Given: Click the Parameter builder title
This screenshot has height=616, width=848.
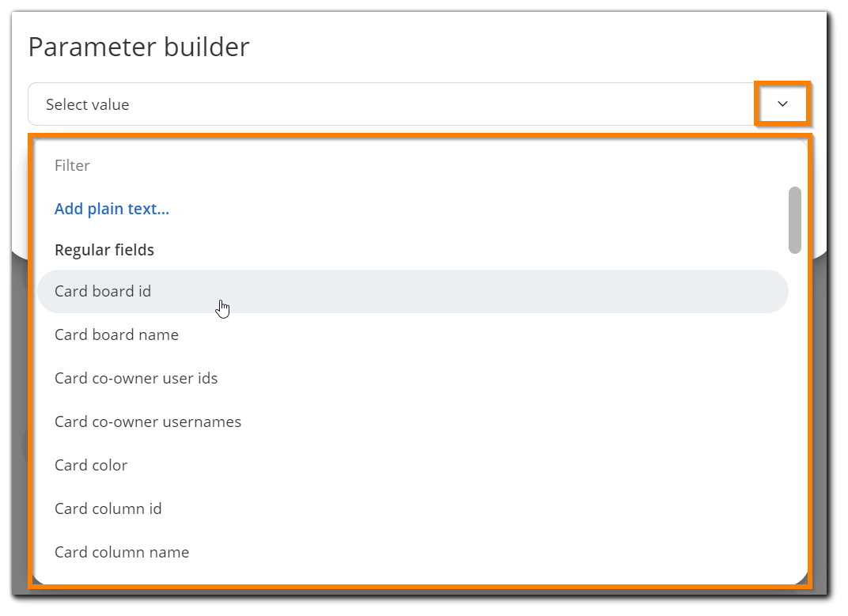Looking at the screenshot, I should point(139,47).
